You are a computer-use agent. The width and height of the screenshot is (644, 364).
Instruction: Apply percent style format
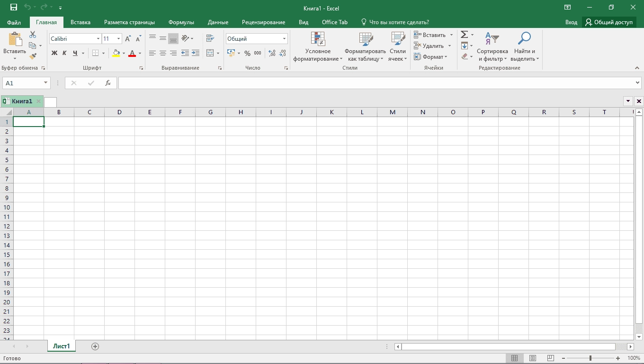[x=247, y=53]
